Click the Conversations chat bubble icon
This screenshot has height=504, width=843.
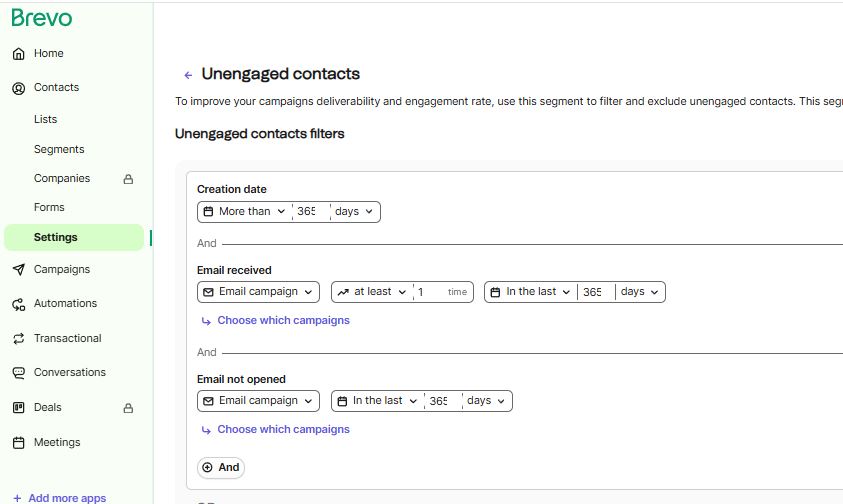click(18, 373)
